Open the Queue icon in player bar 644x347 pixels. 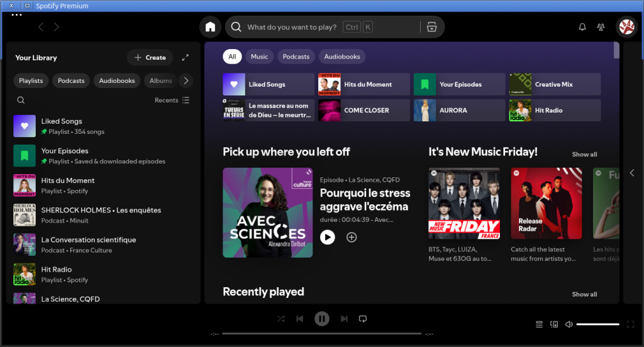[539, 324]
